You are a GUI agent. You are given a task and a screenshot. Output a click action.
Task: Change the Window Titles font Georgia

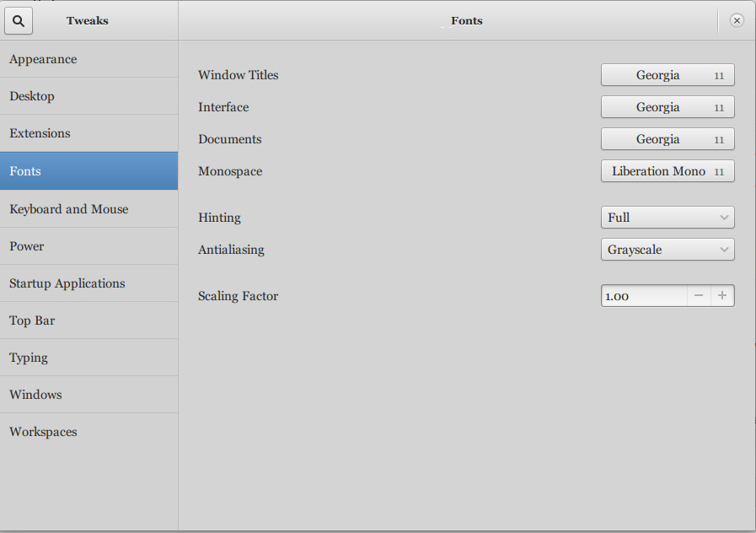pyautogui.click(x=668, y=74)
